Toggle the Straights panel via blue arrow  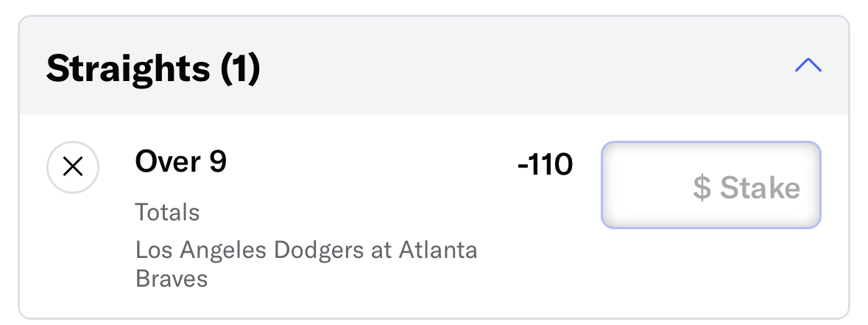coord(808,66)
